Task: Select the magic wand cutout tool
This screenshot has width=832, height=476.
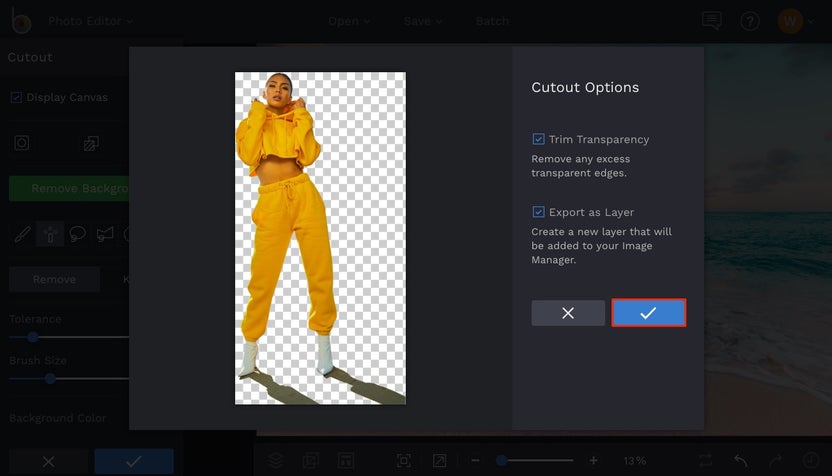Action: tap(50, 234)
